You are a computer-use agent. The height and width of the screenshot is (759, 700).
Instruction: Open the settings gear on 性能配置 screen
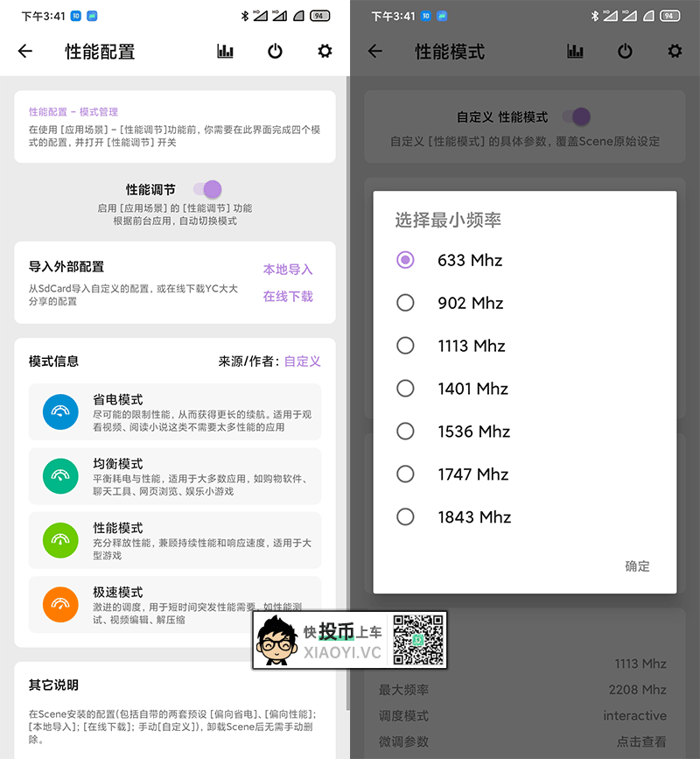point(324,52)
